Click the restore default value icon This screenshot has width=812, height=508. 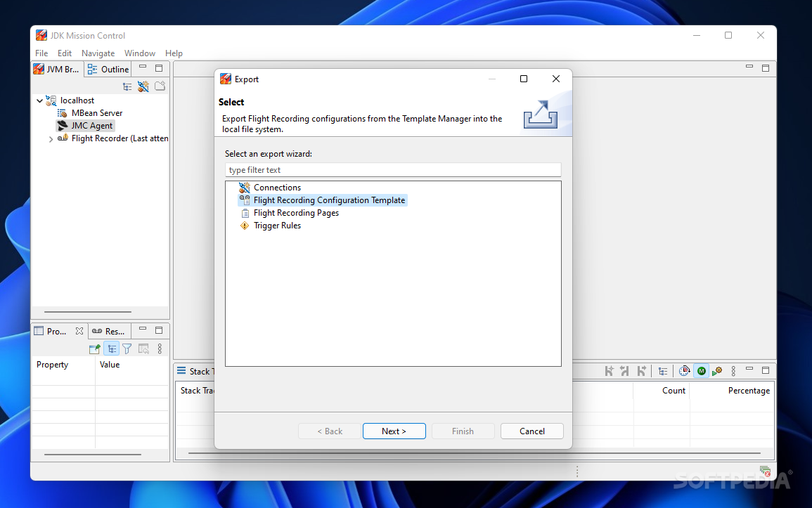(x=143, y=349)
